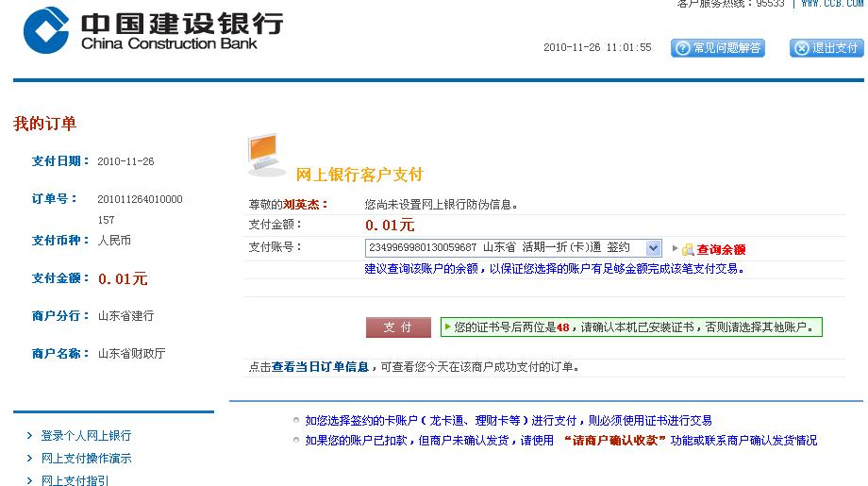Click the chevron icon before 网上支付操作演示
This screenshot has width=868, height=486.
click(x=30, y=459)
